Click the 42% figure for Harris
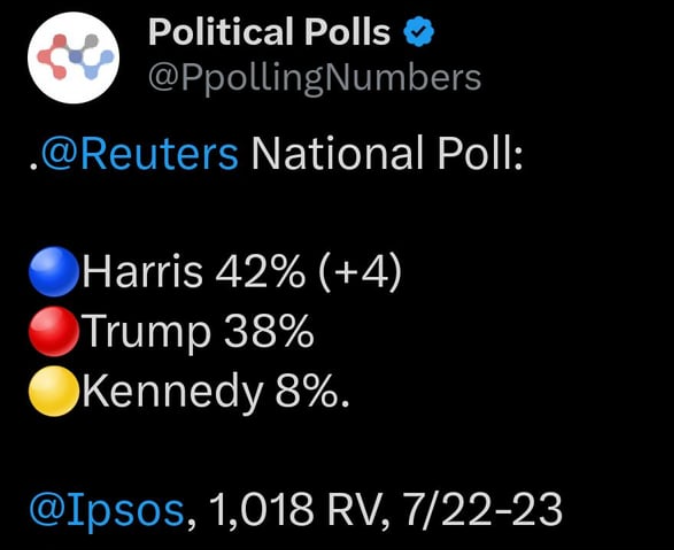This screenshot has width=674, height=550. pyautogui.click(x=260, y=272)
